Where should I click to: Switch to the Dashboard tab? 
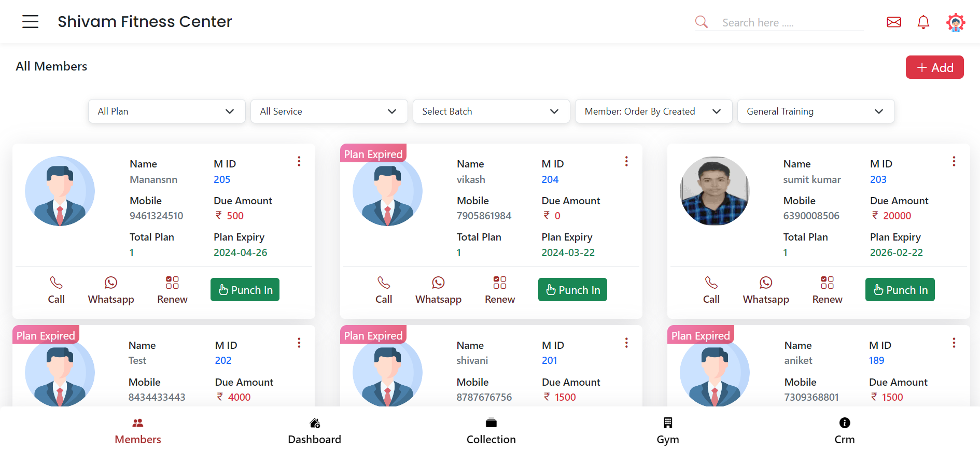click(x=314, y=431)
